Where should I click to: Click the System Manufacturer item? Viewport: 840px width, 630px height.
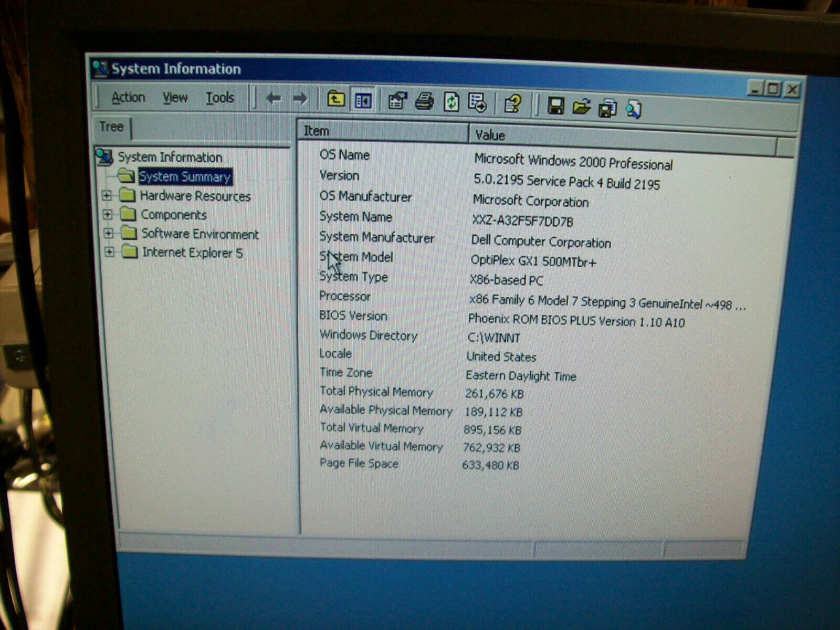coord(376,237)
